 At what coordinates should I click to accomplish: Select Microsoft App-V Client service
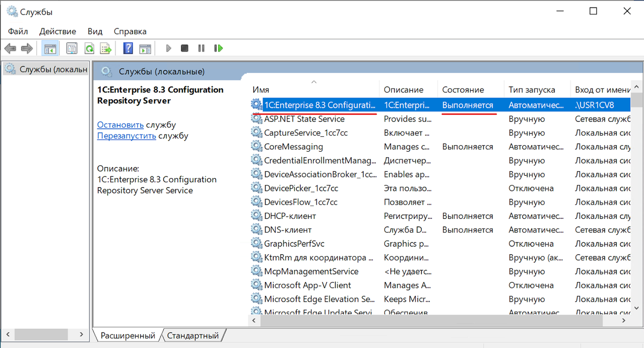click(441, 285)
